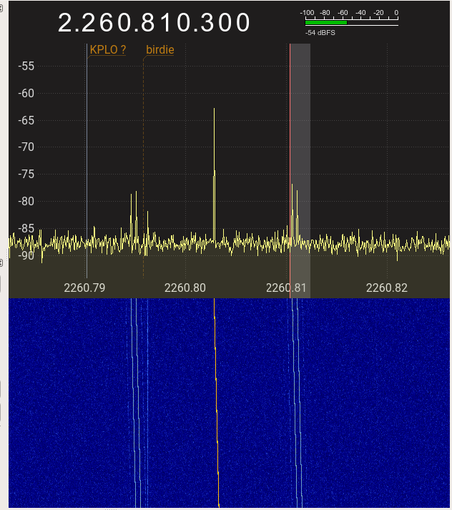Tune to the tallest spectrum peak
The width and height of the screenshot is (452, 510).
click(x=214, y=173)
